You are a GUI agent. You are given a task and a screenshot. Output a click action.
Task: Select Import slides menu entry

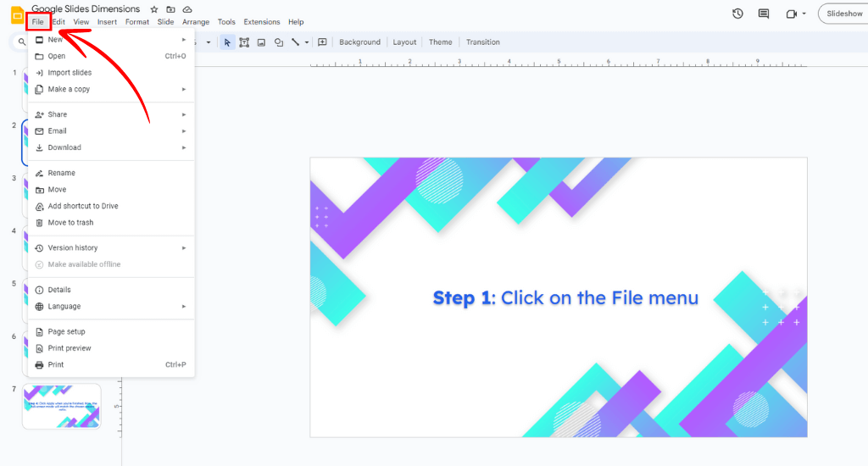pyautogui.click(x=70, y=73)
